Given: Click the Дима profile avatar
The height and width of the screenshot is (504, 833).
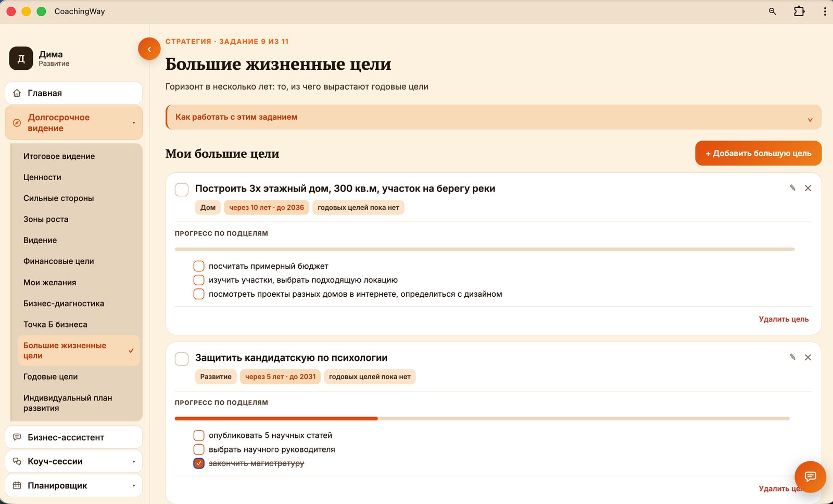Looking at the screenshot, I should click(21, 58).
